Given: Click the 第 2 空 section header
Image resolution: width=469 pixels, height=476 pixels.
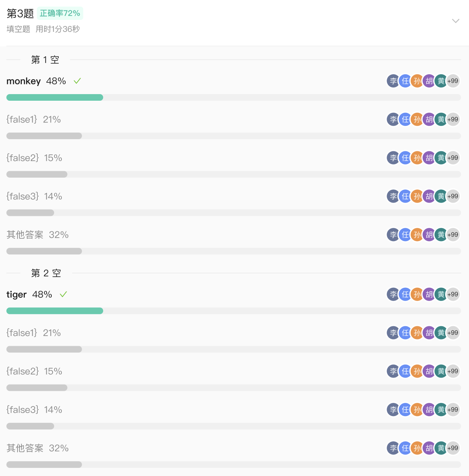Looking at the screenshot, I should pos(46,273).
